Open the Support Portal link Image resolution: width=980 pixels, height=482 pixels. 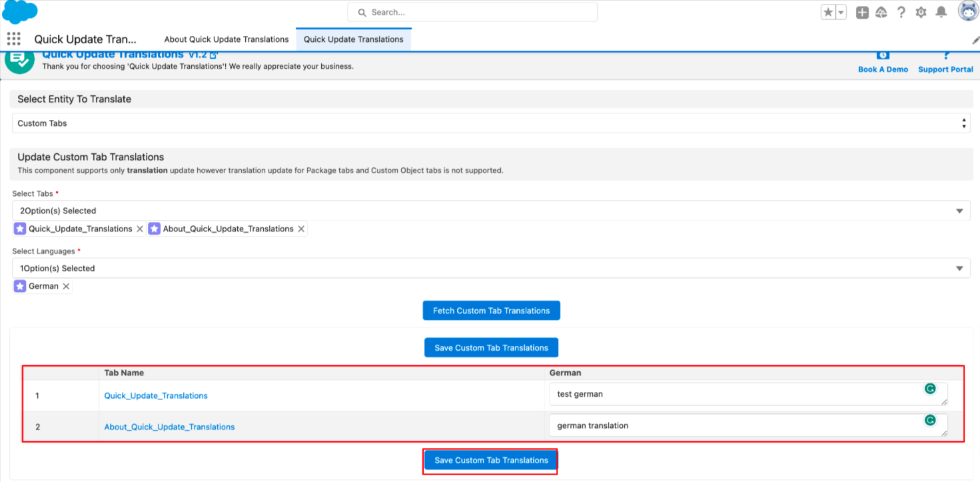pos(945,69)
